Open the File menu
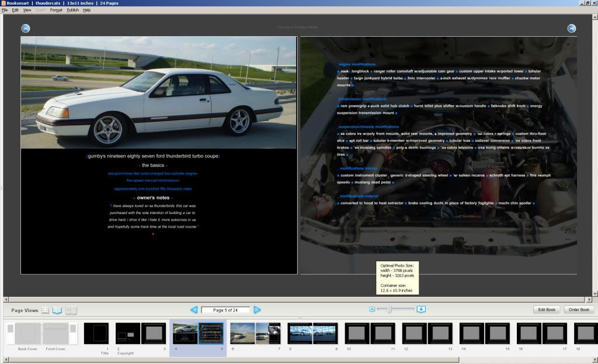The height and width of the screenshot is (364, 598). (x=5, y=10)
